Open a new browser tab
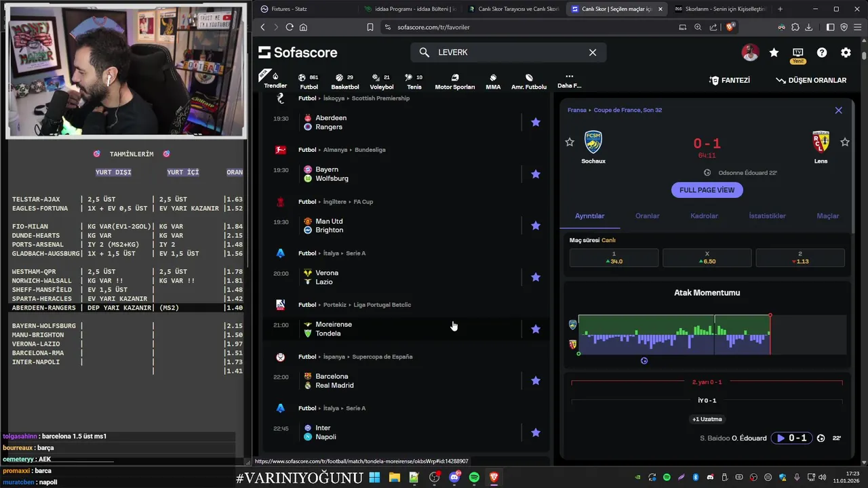Screen dimensions: 868x488 coord(780,9)
